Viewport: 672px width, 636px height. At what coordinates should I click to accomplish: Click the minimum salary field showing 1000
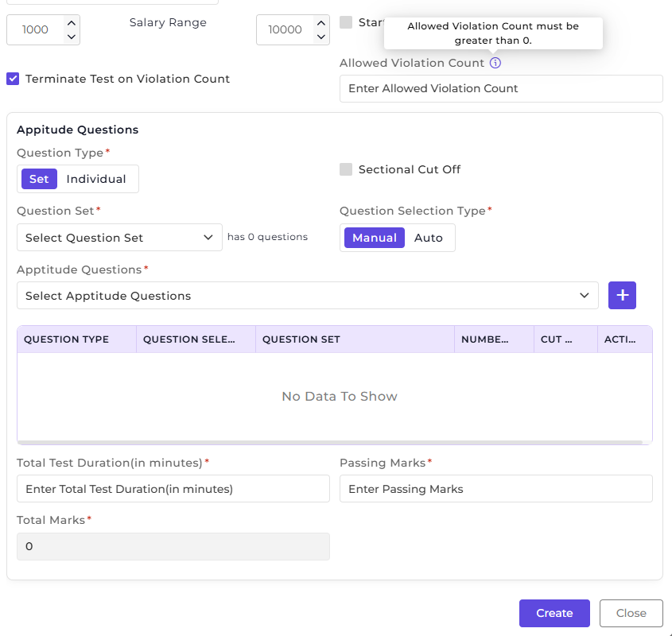[36, 30]
